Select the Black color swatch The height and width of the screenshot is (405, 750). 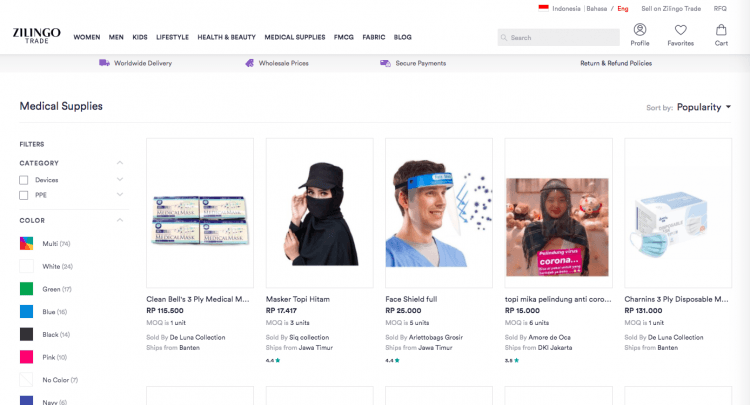(26, 334)
